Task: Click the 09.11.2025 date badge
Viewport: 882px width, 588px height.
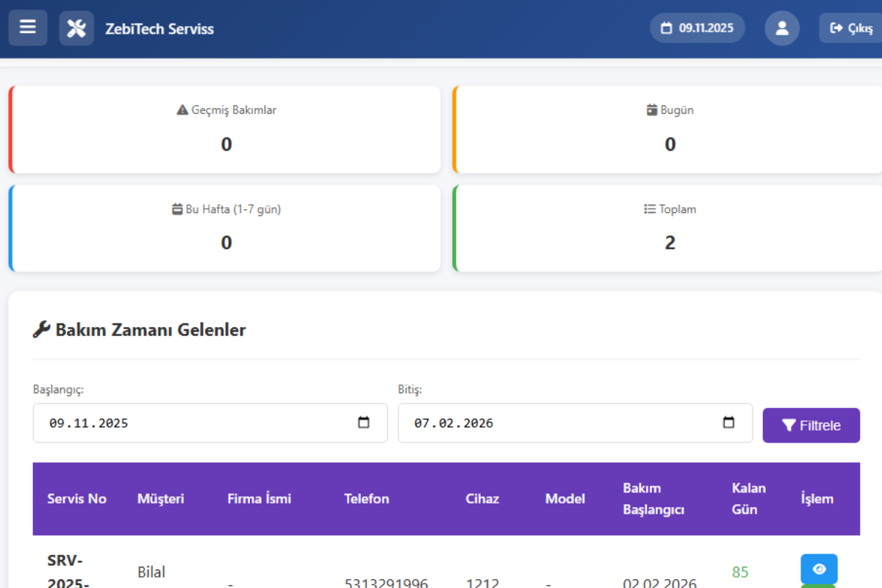Action: [697, 29]
